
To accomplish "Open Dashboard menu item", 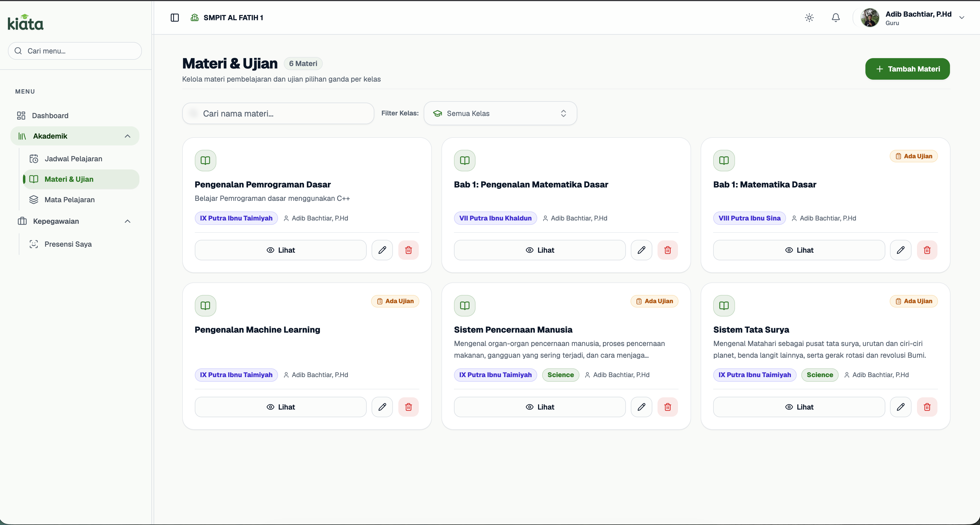I will [x=75, y=115].
